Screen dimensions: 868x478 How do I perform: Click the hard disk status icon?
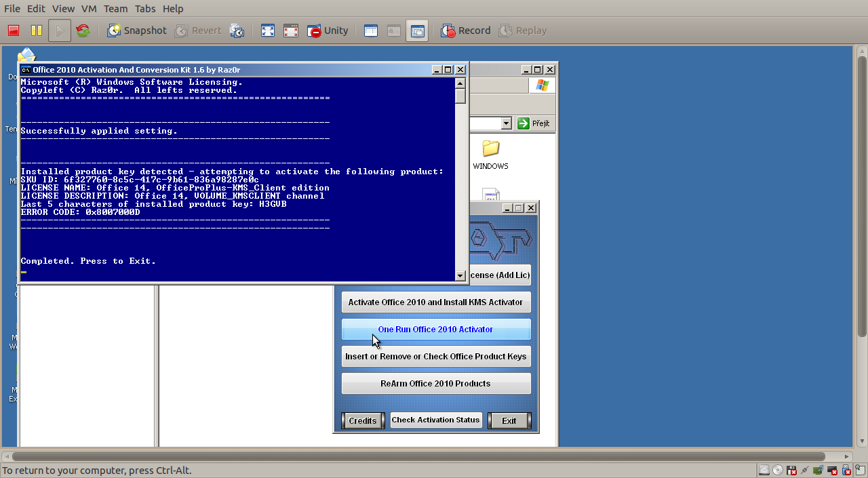coord(764,470)
